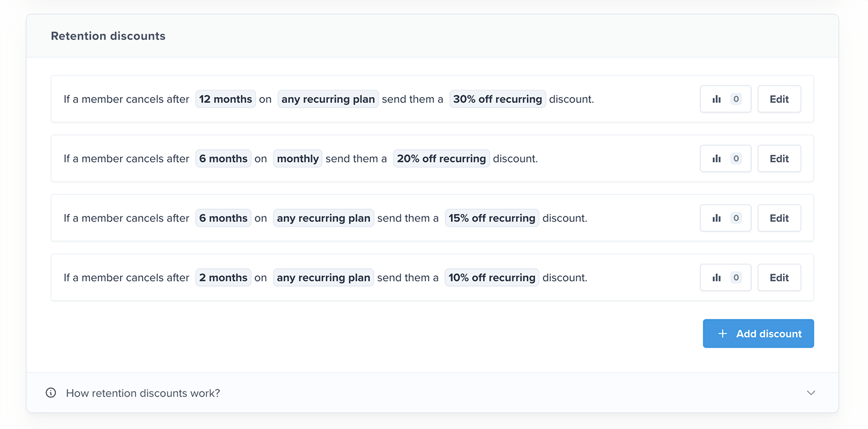Click the info icon beside retention help

[x=51, y=393]
